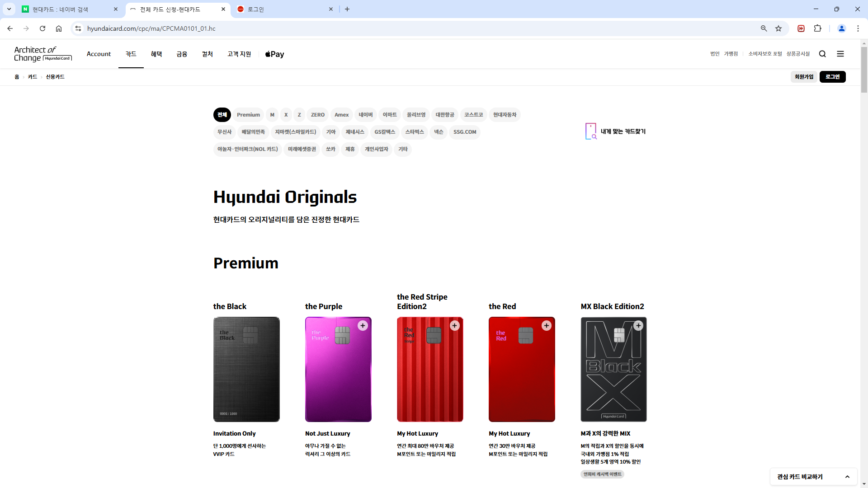The height and width of the screenshot is (488, 868).
Task: Filter cards by ZERO
Action: [318, 115]
